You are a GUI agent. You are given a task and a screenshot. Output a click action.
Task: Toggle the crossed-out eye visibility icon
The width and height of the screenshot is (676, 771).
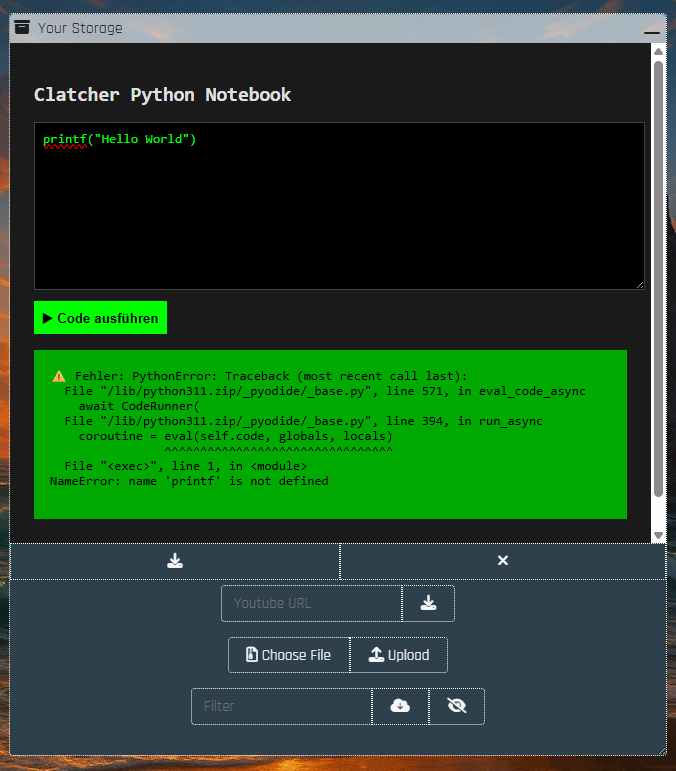pyautogui.click(x=457, y=706)
